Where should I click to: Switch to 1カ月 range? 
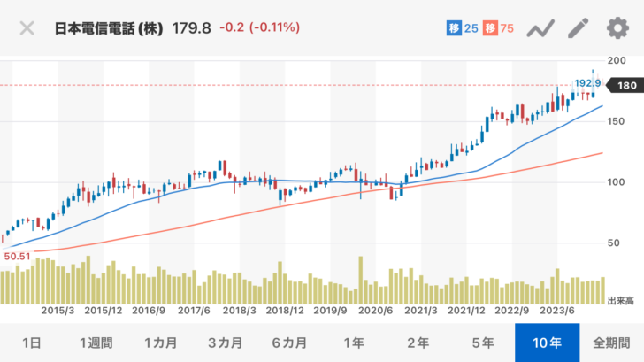point(160,343)
